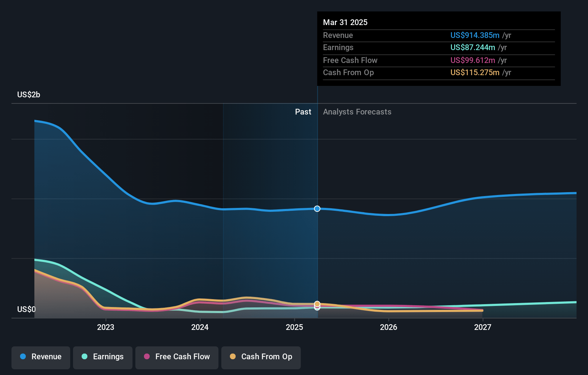This screenshot has width=588, height=375.
Task: Click the blue Revenue data point marker
Action: (317, 209)
